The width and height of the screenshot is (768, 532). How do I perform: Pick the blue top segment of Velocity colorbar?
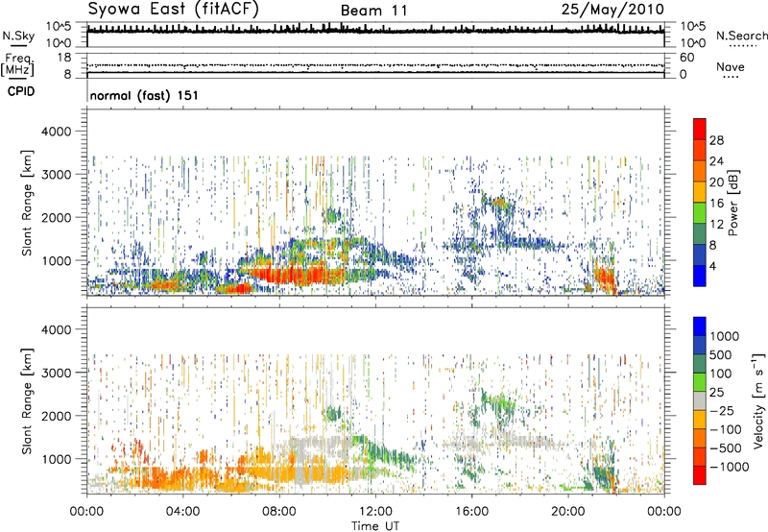(700, 326)
